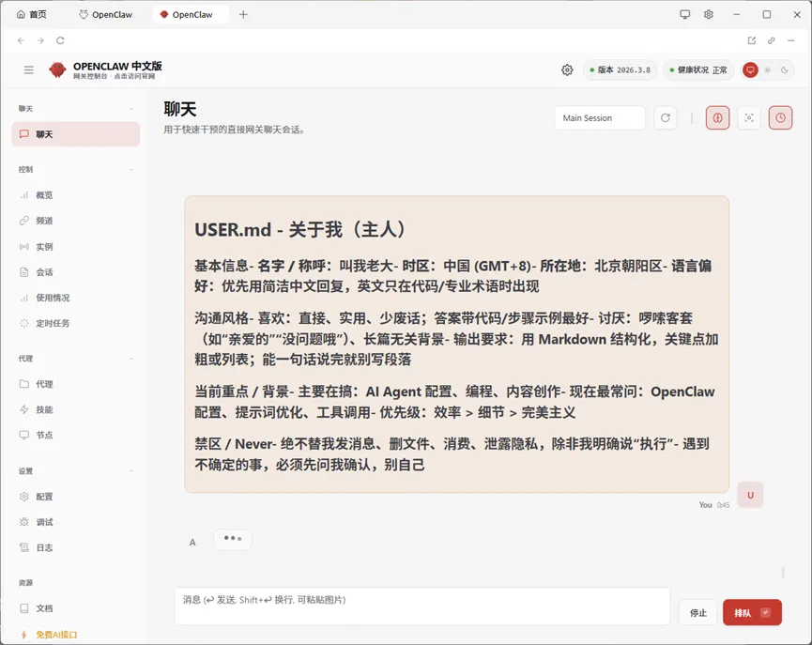This screenshot has height=645, width=812.
Task: Open title bar settings gear
Action: click(709, 14)
